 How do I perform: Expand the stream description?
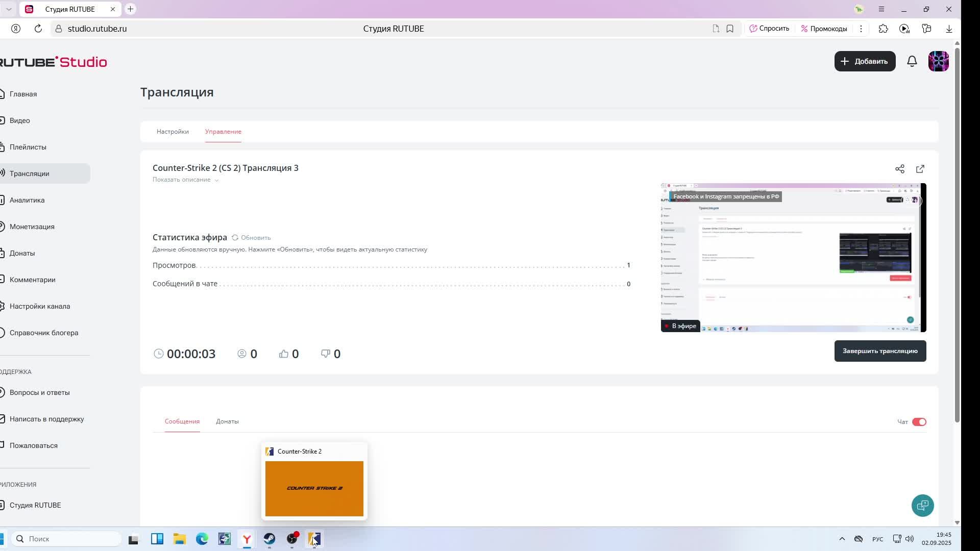[x=185, y=180]
